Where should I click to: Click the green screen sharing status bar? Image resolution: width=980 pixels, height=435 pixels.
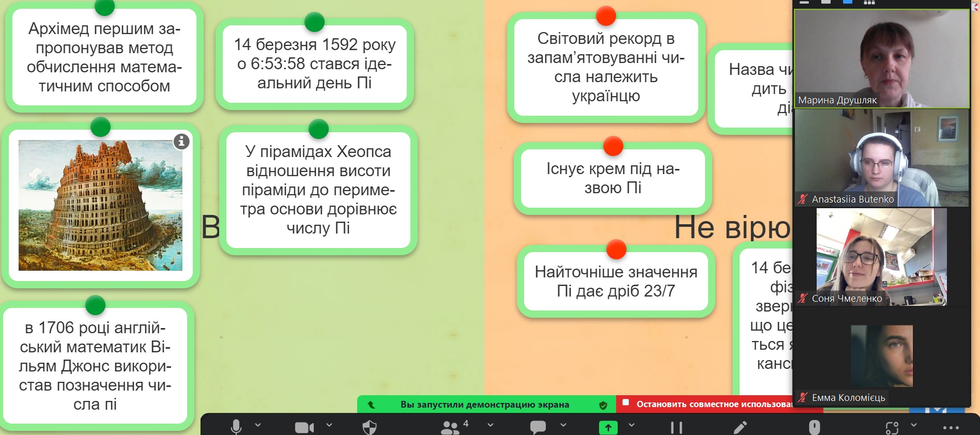pyautogui.click(x=485, y=405)
